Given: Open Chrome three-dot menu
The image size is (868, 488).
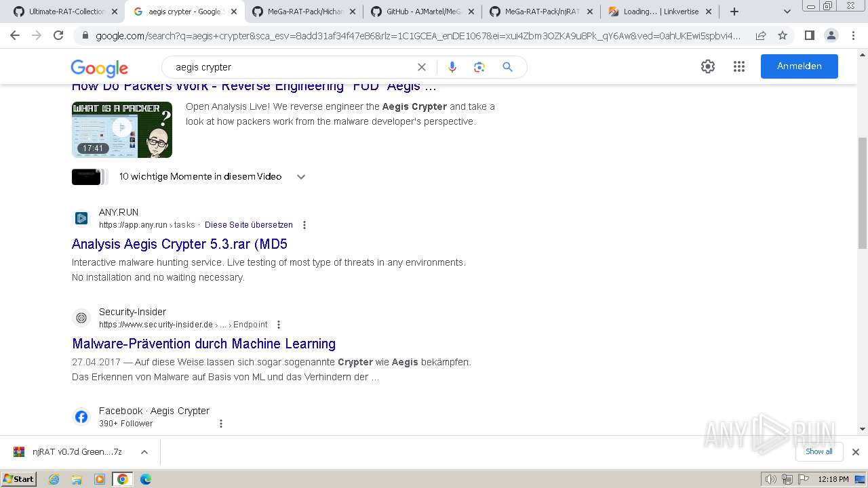Looking at the screenshot, I should pyautogui.click(x=853, y=35).
